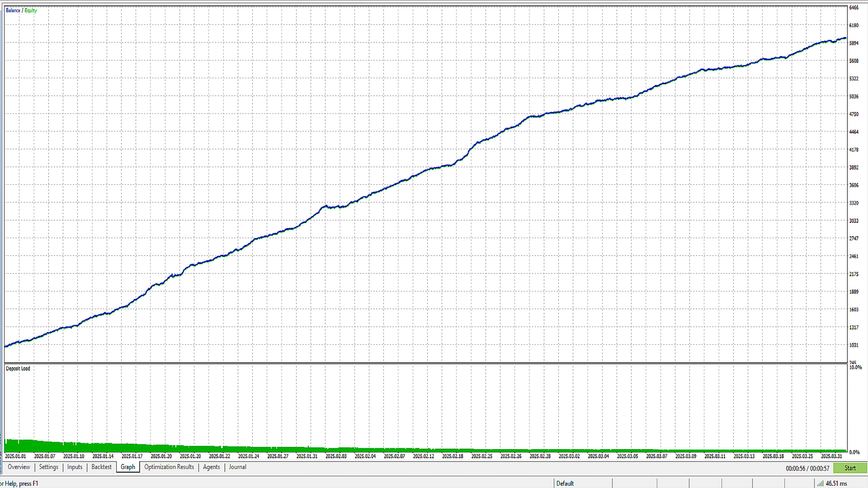Click the connection signal bars icon

pyautogui.click(x=820, y=483)
